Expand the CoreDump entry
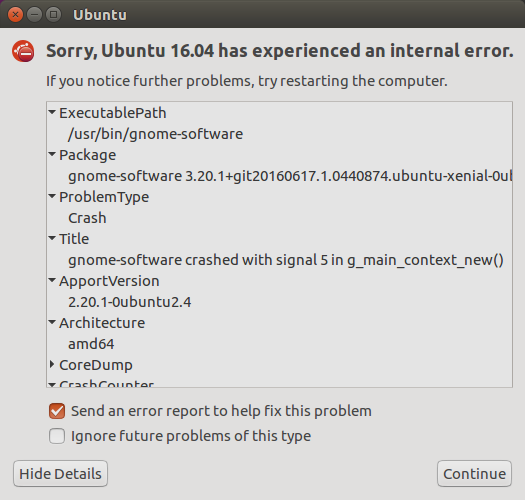 click(52, 364)
